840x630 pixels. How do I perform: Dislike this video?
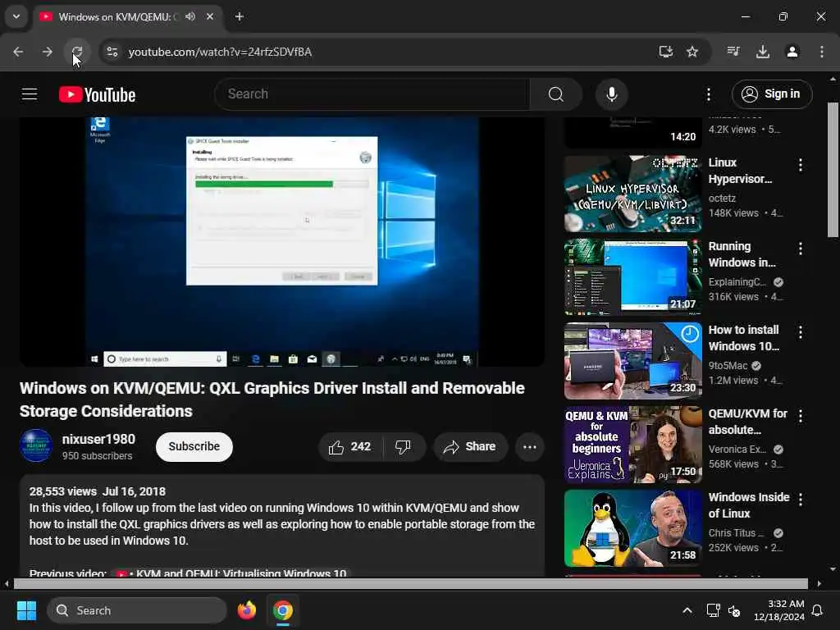click(404, 447)
